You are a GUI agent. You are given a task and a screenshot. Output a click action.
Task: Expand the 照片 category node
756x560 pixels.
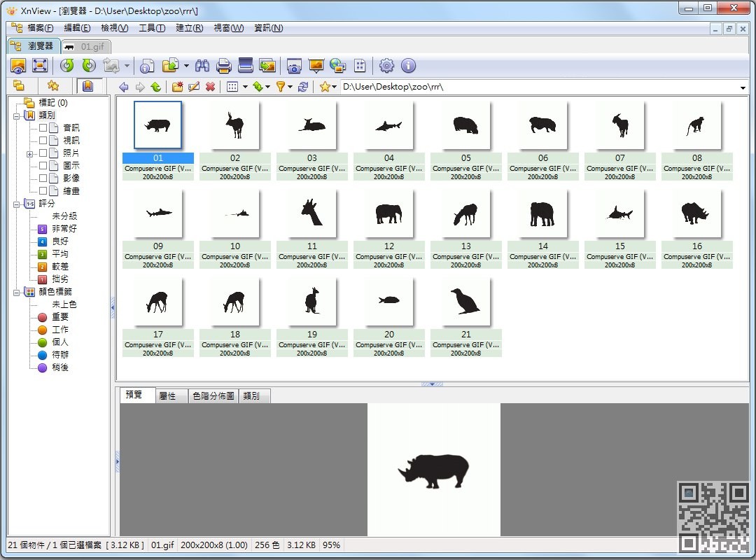tap(30, 154)
